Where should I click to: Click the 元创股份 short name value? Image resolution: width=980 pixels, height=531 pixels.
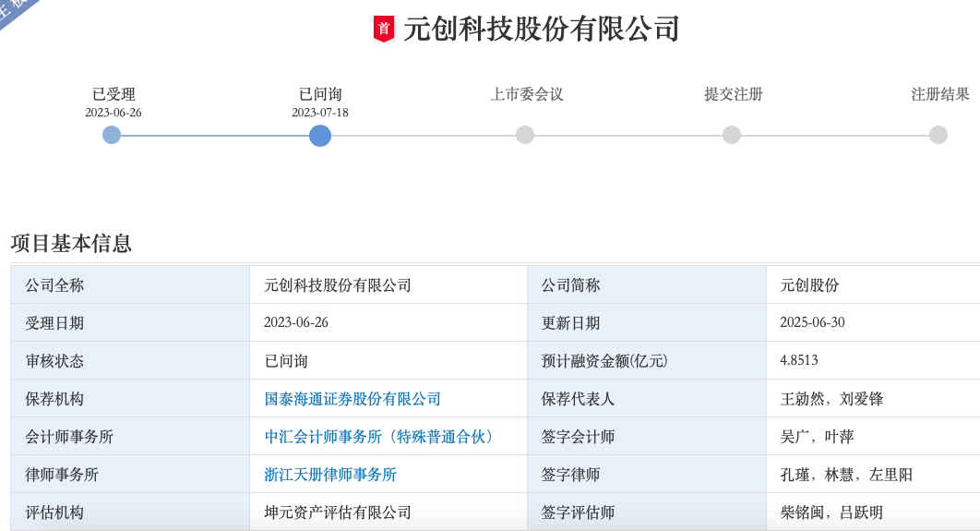click(809, 285)
